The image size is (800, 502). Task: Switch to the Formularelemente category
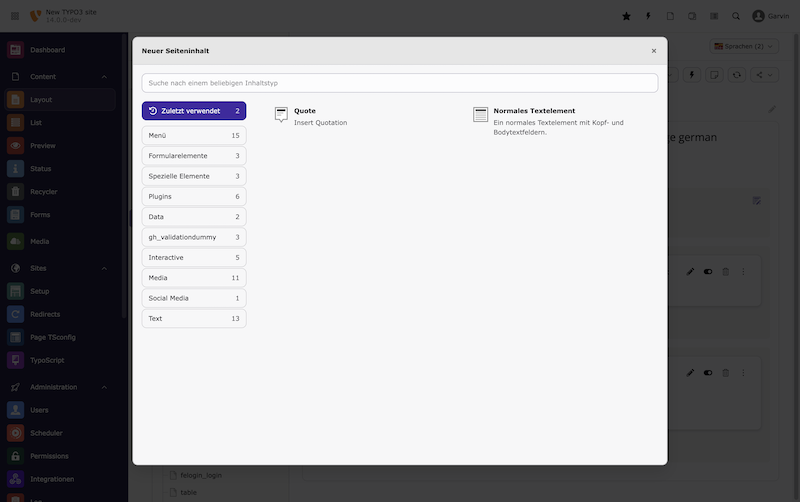pyautogui.click(x=193, y=156)
